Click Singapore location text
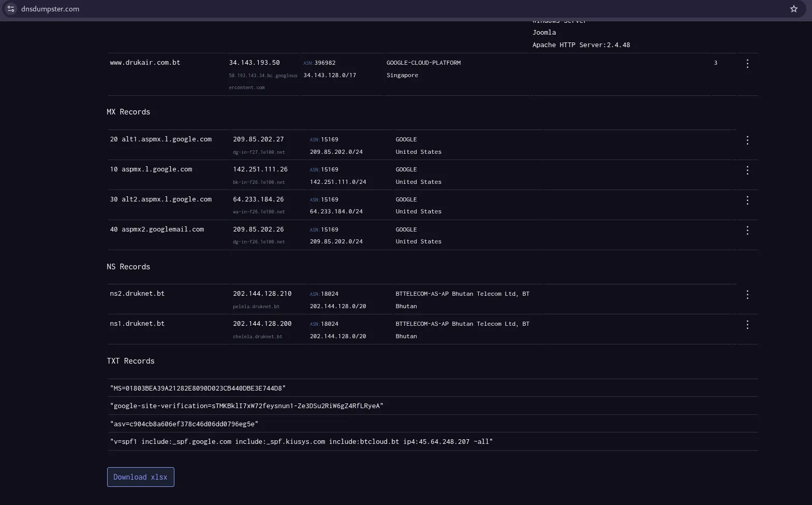Viewport: 812px width, 505px height. tap(402, 75)
